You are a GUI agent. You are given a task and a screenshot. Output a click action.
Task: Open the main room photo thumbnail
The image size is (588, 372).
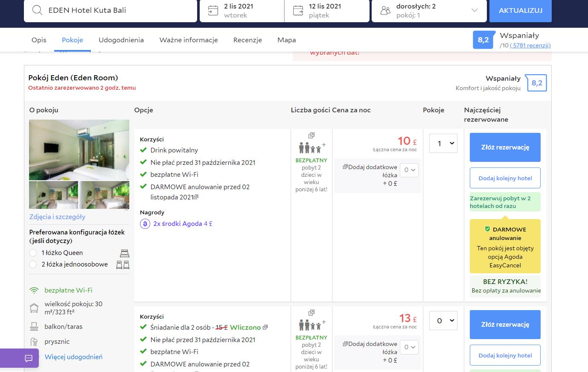tap(79, 150)
